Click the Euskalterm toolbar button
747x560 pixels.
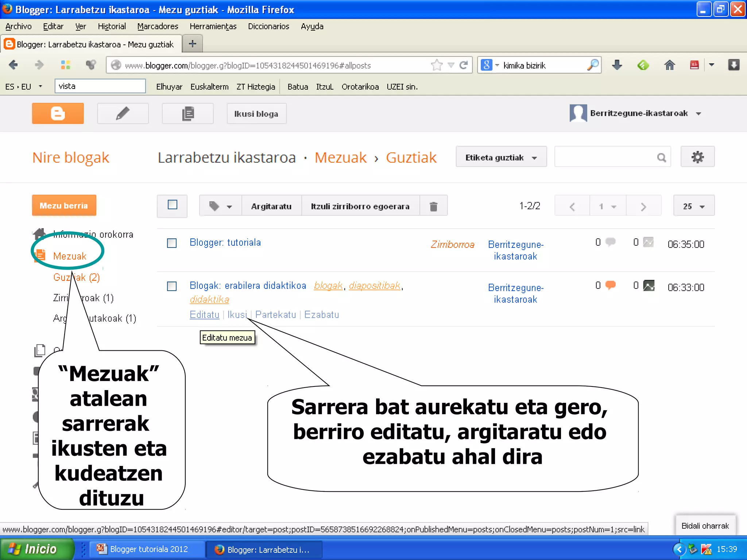click(x=209, y=86)
